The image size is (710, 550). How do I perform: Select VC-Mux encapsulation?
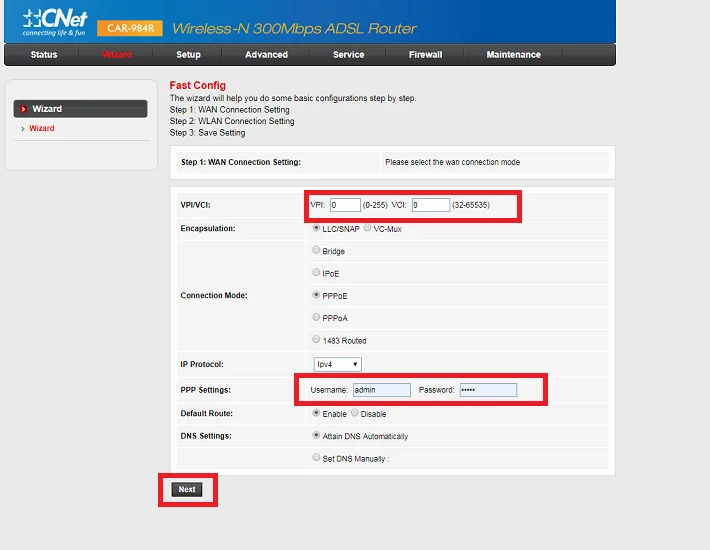tap(367, 228)
